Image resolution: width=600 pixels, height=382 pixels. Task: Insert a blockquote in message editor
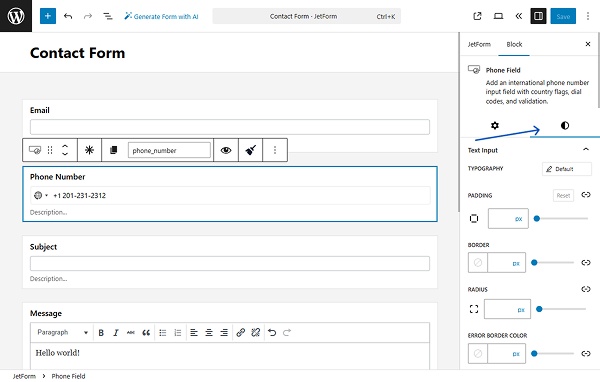146,333
